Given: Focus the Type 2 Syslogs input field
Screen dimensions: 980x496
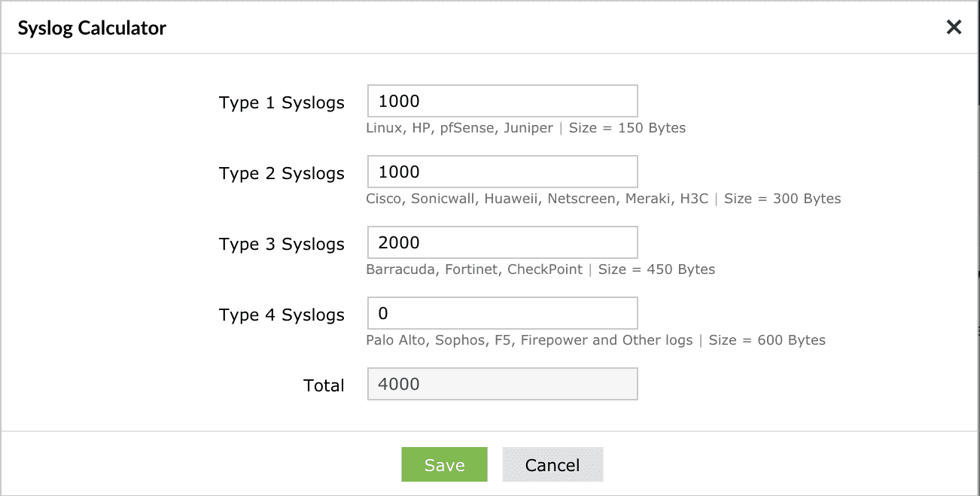Looking at the screenshot, I should pos(502,172).
